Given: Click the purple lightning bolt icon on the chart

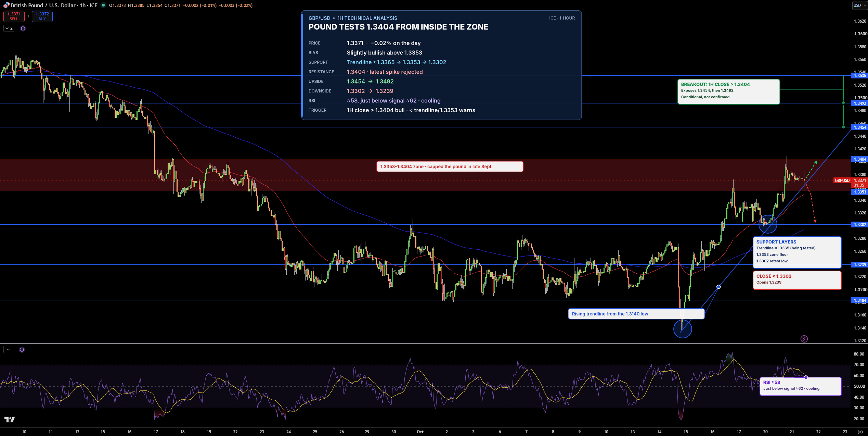Looking at the screenshot, I should click(x=804, y=339).
